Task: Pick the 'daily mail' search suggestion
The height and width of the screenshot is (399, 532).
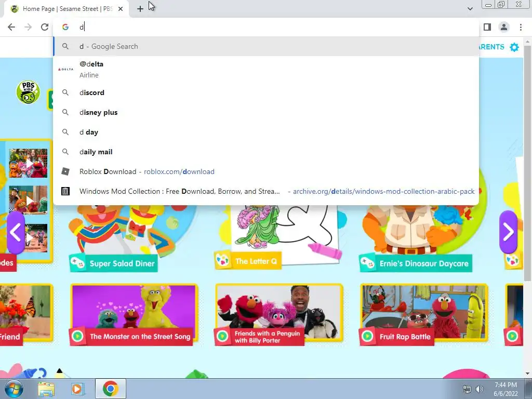Action: [266, 152]
